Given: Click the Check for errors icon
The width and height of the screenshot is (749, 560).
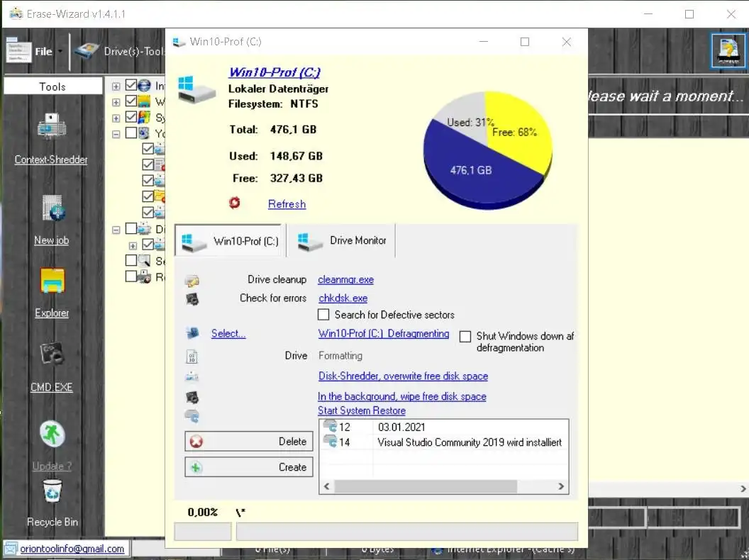Looking at the screenshot, I should [192, 299].
